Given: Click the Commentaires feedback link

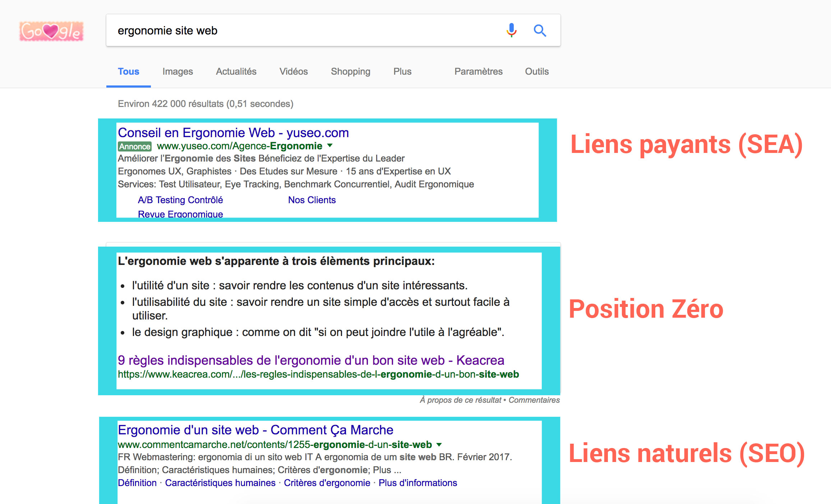Looking at the screenshot, I should pyautogui.click(x=534, y=400).
